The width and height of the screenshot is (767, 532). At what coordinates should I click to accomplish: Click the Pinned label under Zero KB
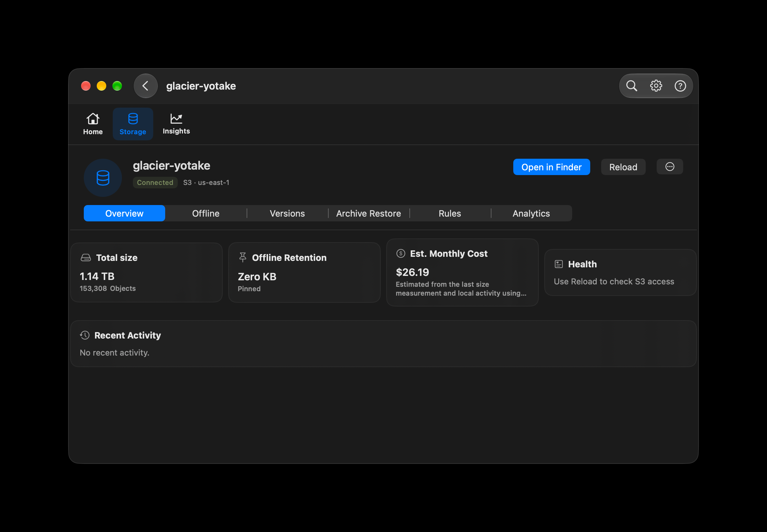pyautogui.click(x=249, y=289)
